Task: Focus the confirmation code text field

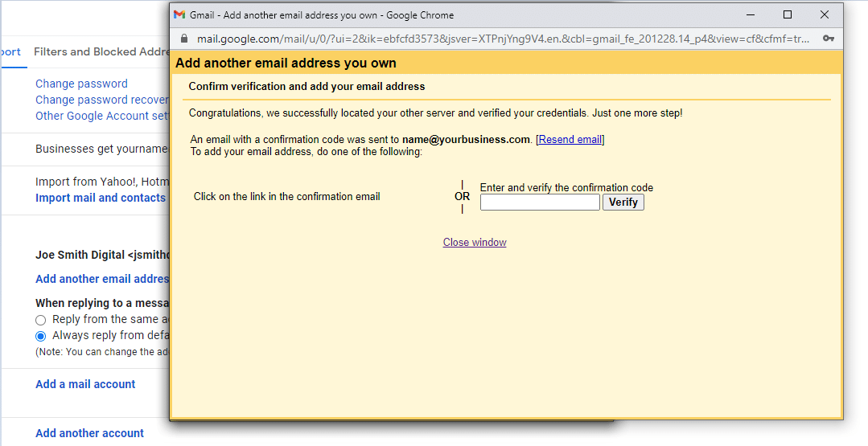Action: [540, 203]
